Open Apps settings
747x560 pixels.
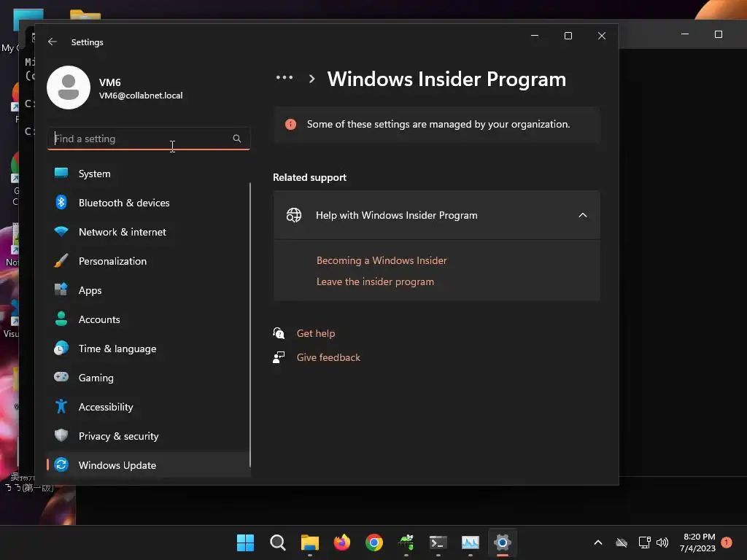149,290
